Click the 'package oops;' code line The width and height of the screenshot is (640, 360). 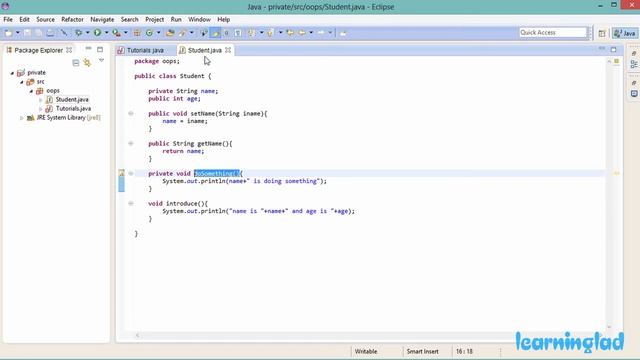coord(157,61)
